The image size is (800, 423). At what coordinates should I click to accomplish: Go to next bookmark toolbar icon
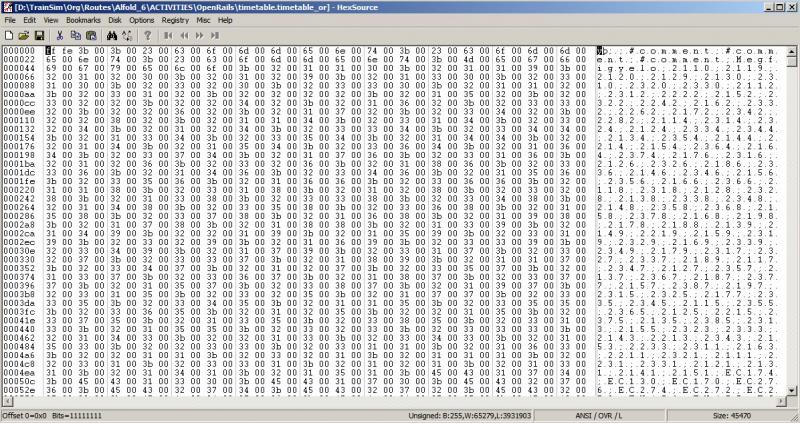tap(199, 35)
